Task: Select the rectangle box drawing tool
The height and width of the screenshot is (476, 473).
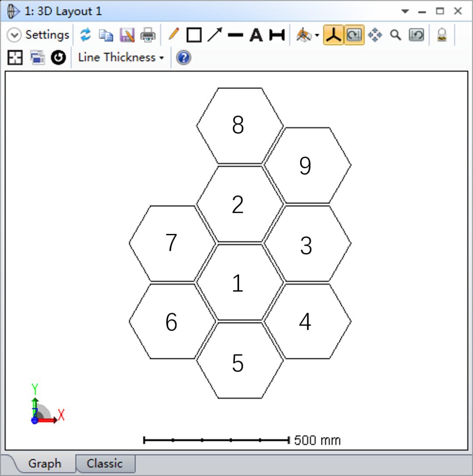Action: coord(194,35)
